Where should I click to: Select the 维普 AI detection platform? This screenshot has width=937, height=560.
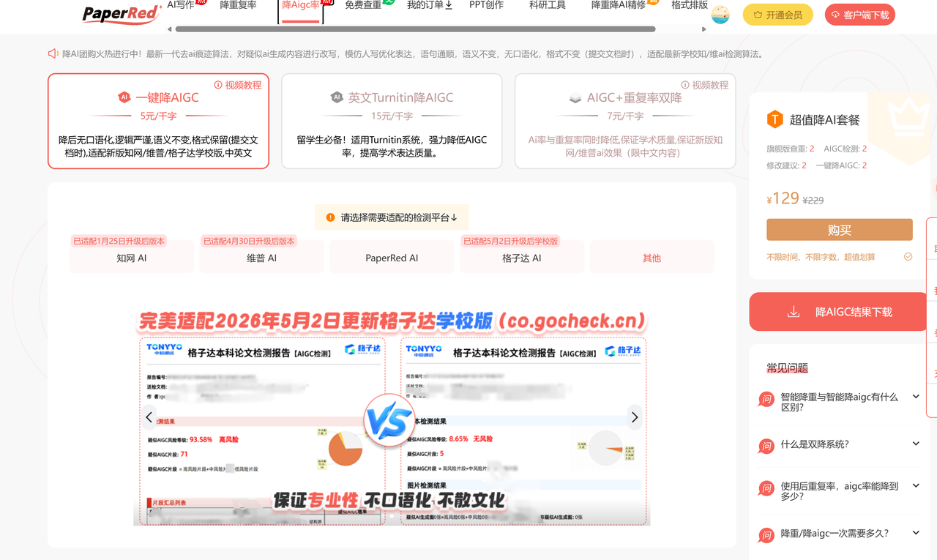click(262, 258)
